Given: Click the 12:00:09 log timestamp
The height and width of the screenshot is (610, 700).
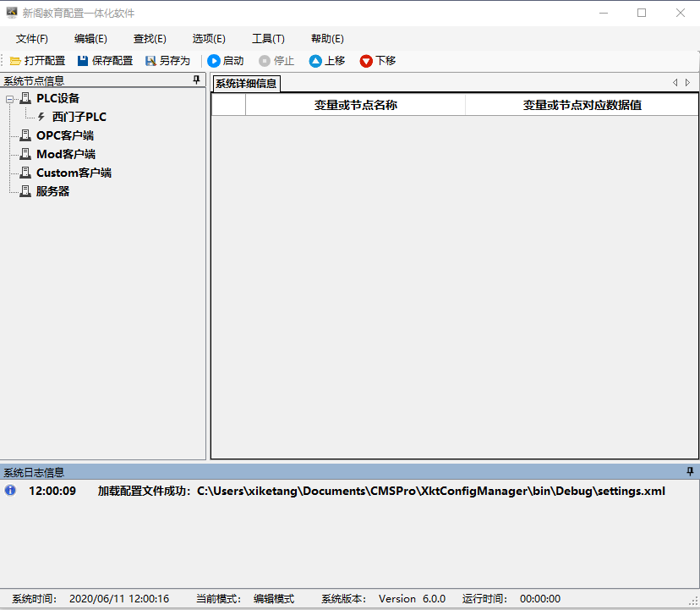Looking at the screenshot, I should 52,491.
